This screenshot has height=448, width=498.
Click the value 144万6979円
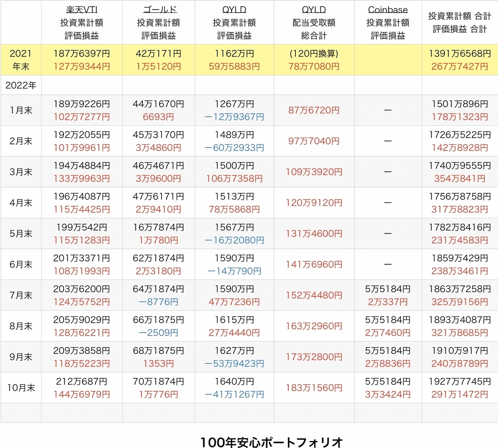(x=82, y=394)
